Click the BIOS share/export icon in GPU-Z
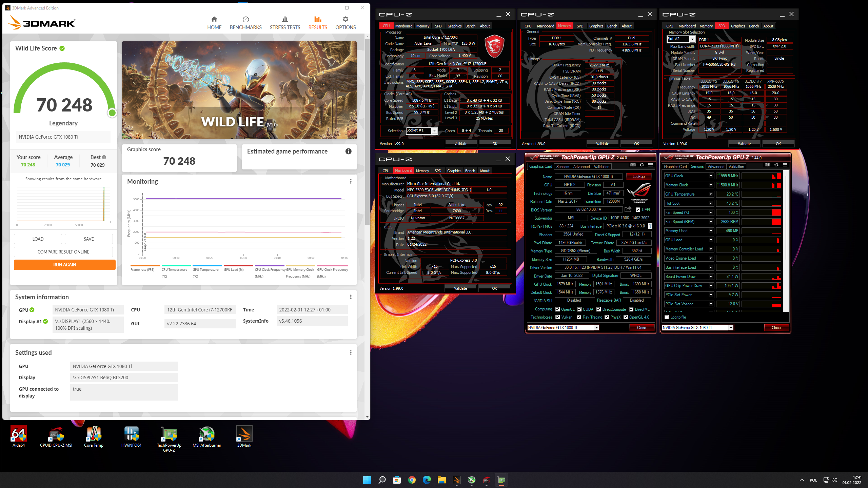Viewport: 868px width, 488px height. [628, 209]
